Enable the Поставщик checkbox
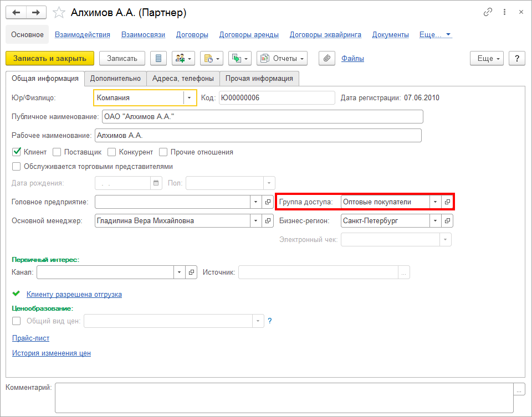The image size is (532, 417). coord(57,152)
